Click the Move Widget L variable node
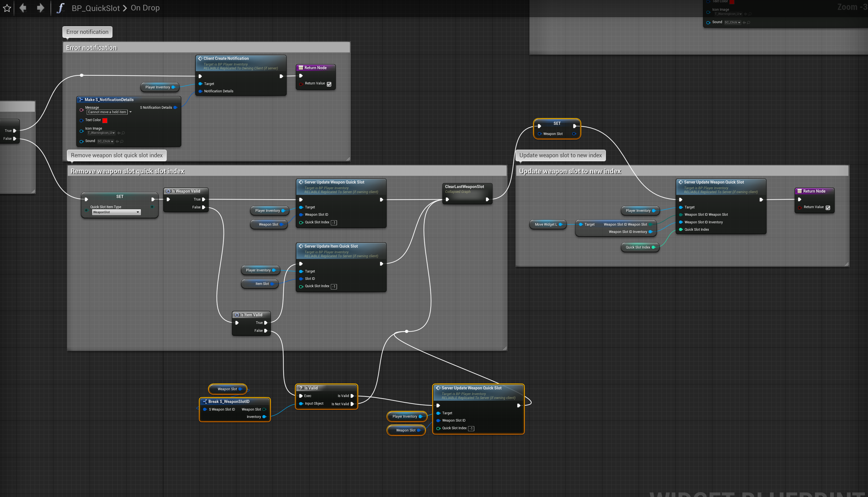 tap(546, 224)
